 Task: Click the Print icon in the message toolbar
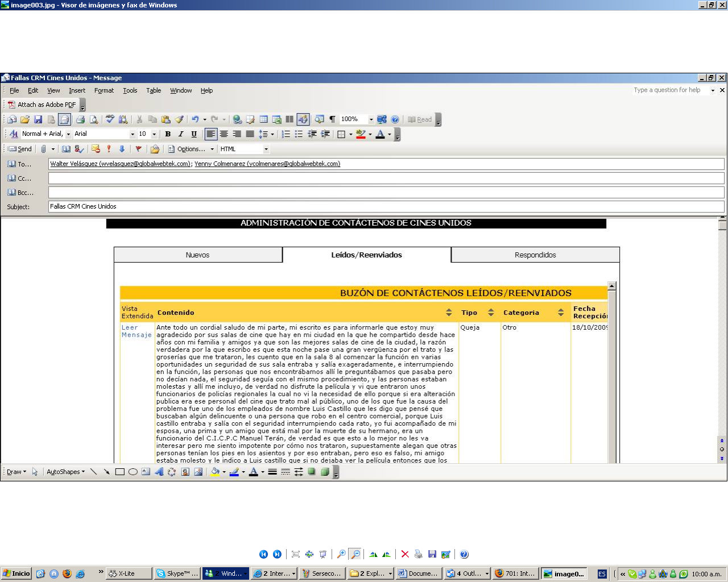tap(80, 119)
